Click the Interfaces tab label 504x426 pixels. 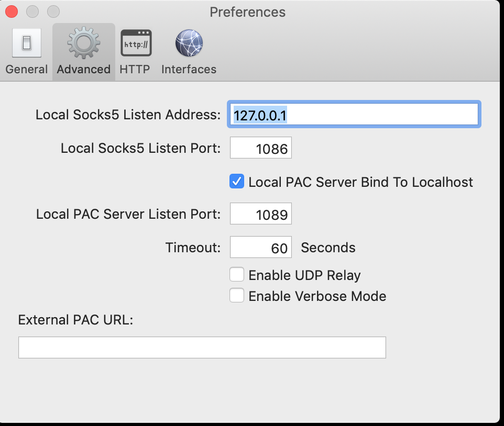click(x=189, y=69)
